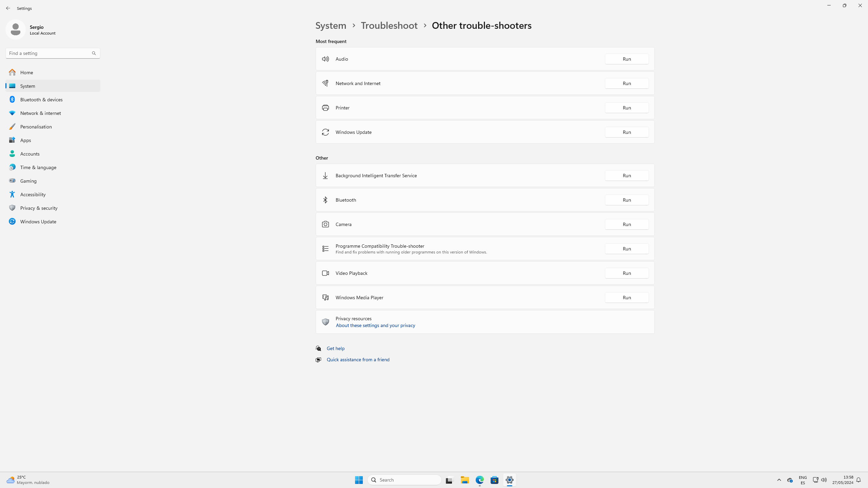Viewport: 868px width, 488px height.
Task: Click the Settings gear in taskbar
Action: tap(509, 480)
